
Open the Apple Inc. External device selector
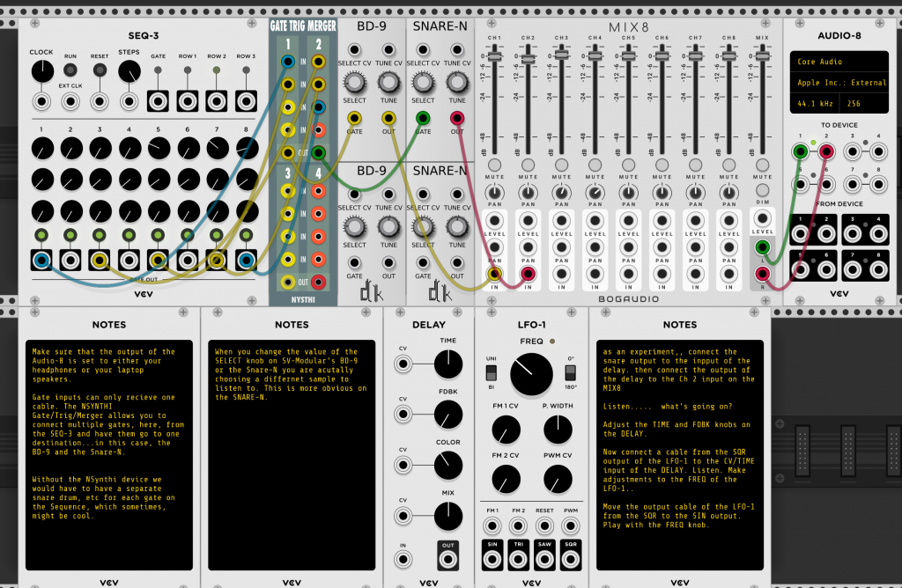839,83
